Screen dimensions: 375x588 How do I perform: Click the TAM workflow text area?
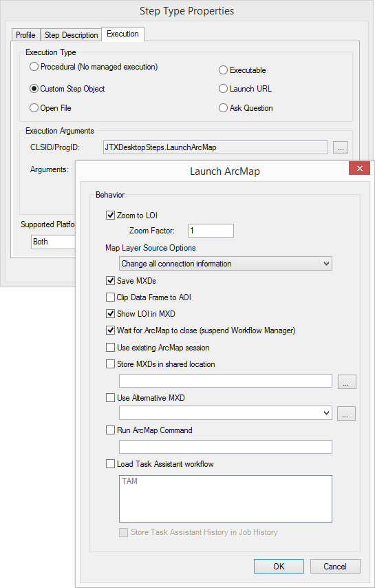coord(226,498)
